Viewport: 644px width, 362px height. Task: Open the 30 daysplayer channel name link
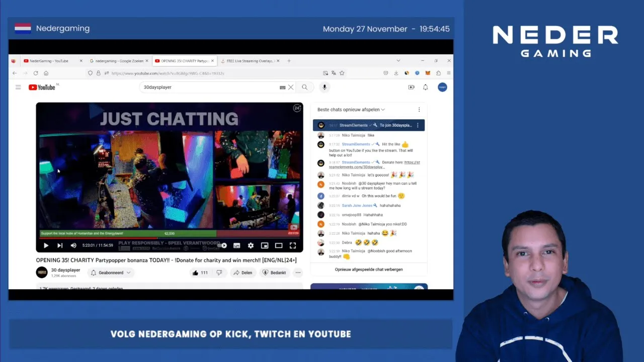coord(65,270)
